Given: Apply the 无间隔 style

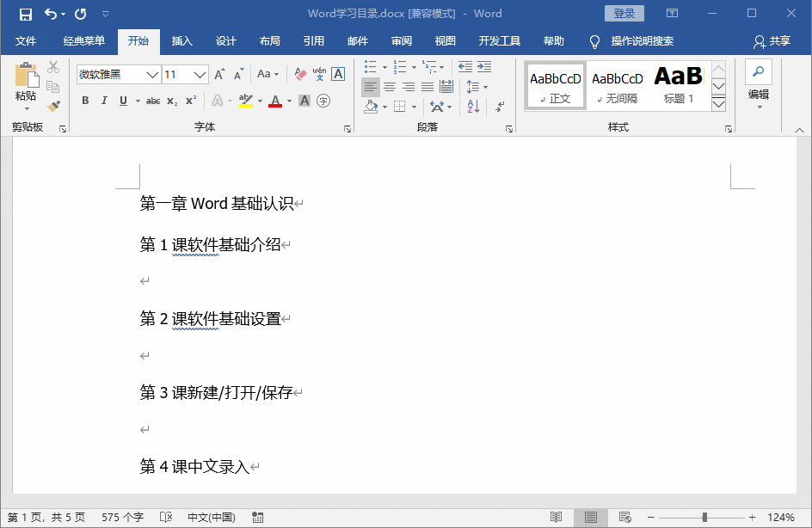Looking at the screenshot, I should tap(618, 86).
